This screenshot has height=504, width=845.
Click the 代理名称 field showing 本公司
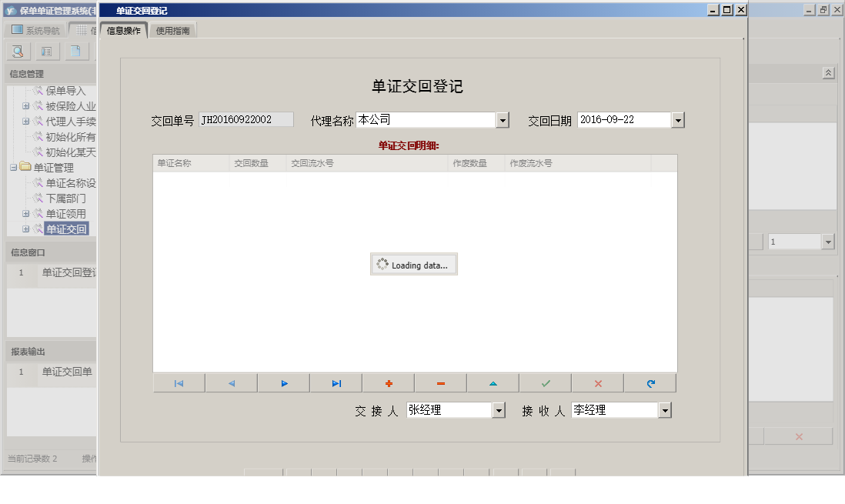426,120
